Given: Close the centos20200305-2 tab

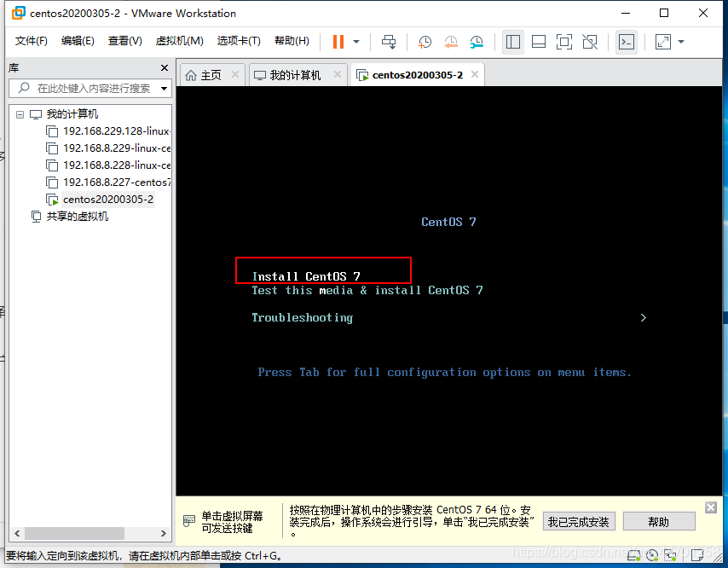Looking at the screenshot, I should (475, 74).
